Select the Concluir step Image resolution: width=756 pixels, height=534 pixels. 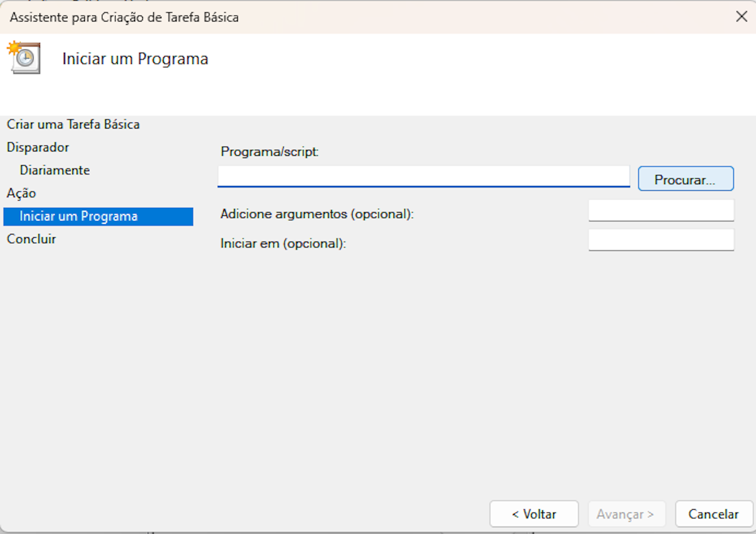click(31, 239)
